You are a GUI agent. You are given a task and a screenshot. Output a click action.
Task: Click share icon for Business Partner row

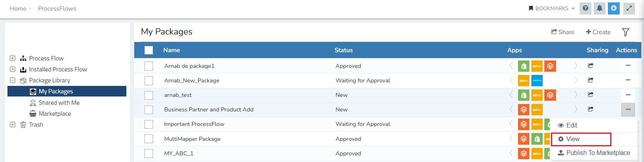590,109
